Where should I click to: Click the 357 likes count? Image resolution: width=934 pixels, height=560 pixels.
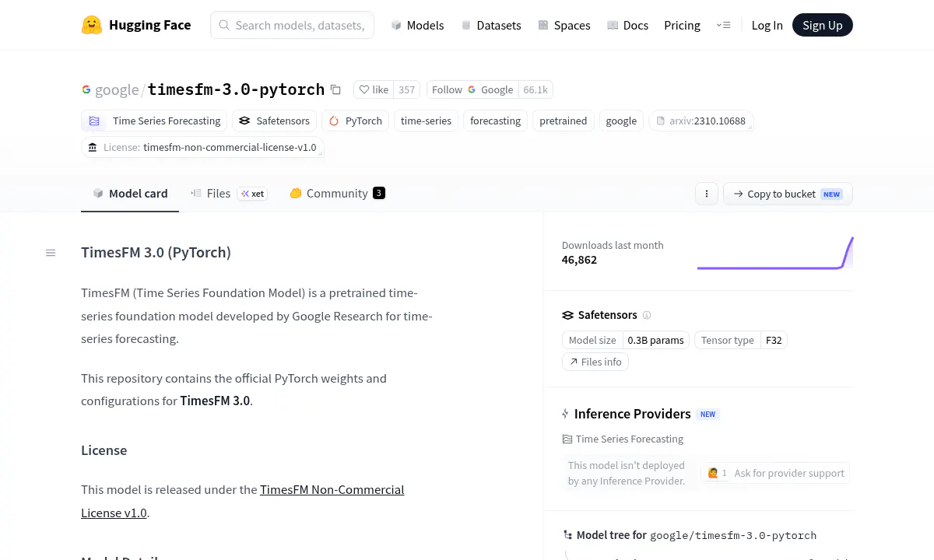(x=406, y=89)
